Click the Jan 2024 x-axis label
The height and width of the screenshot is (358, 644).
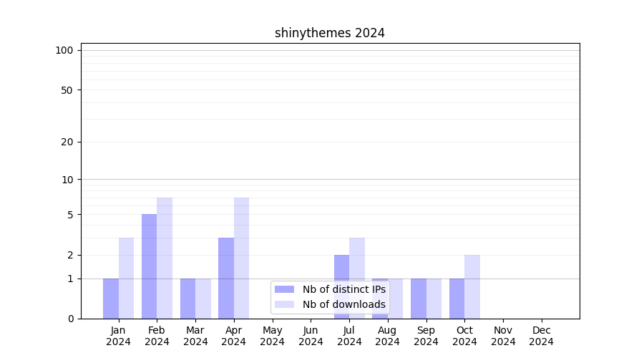(x=119, y=336)
